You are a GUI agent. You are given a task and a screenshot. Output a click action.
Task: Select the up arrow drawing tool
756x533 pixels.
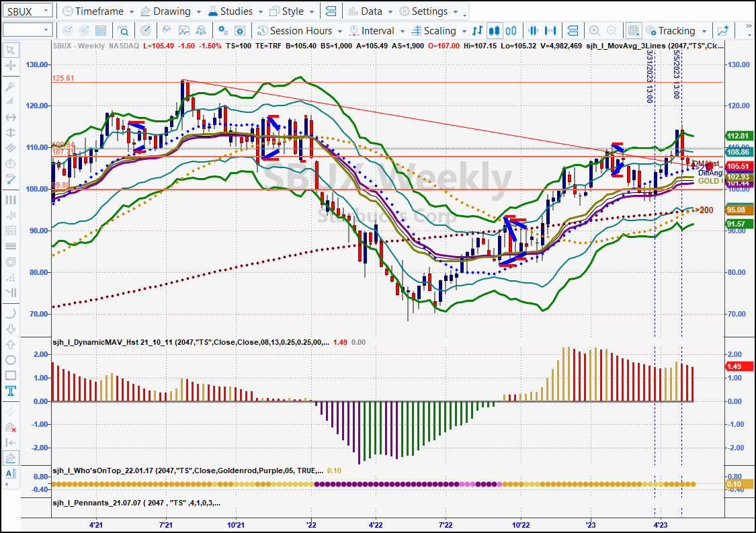10,344
